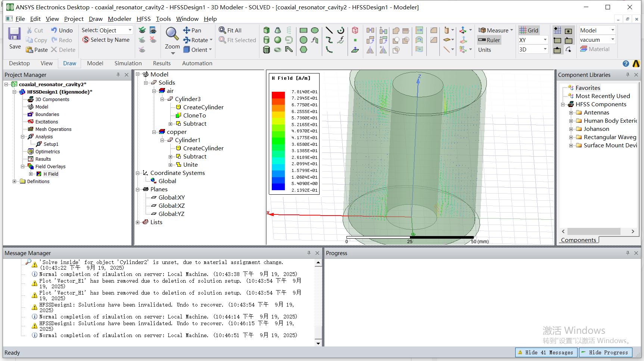Viewport: 644px width, 361px height.
Task: Click the Zoom magnifier icon
Action: pos(172,34)
